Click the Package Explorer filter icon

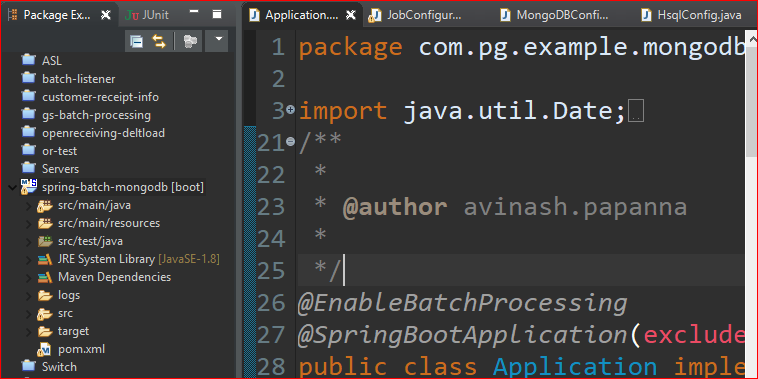point(190,42)
